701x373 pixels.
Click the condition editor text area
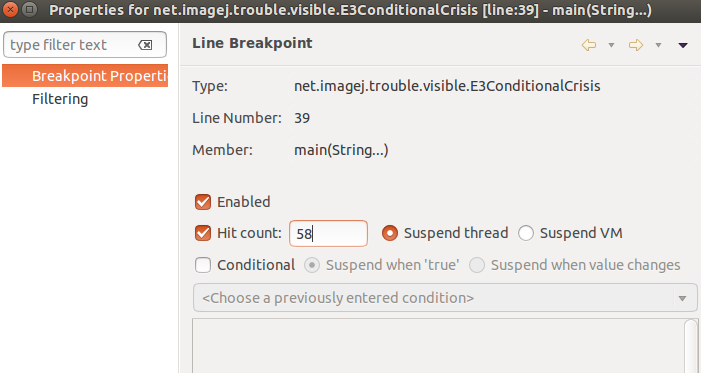438,346
